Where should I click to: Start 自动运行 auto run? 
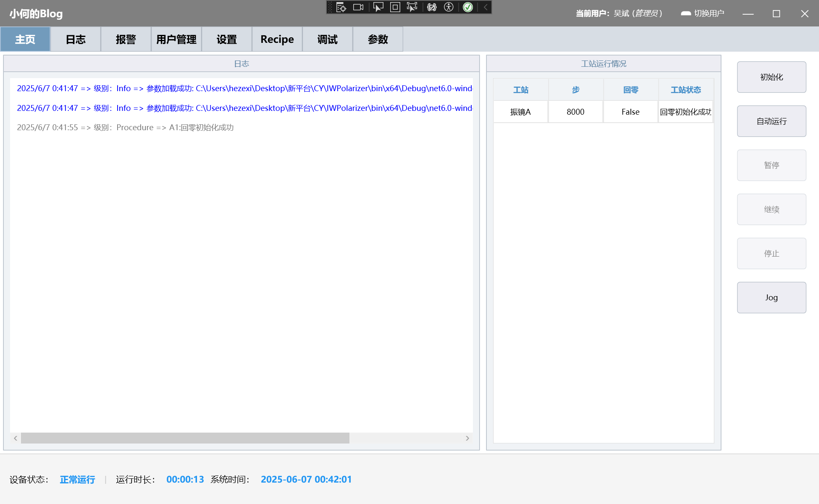pos(771,121)
